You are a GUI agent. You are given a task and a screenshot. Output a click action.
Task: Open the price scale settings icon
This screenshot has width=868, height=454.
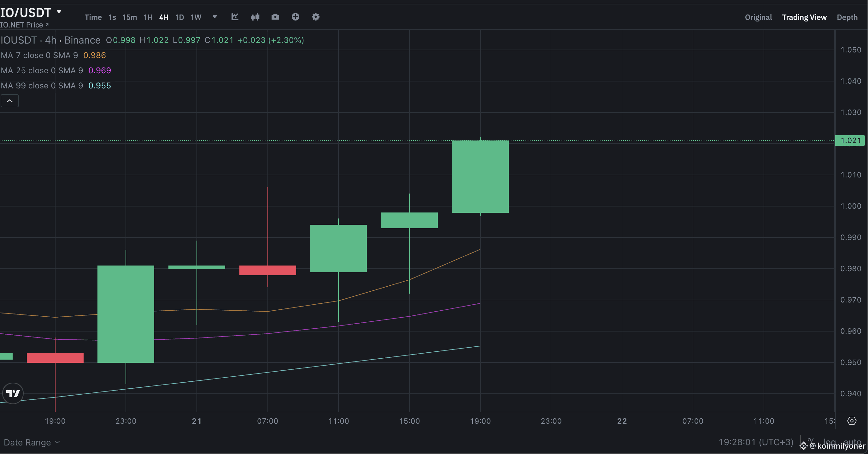852,421
